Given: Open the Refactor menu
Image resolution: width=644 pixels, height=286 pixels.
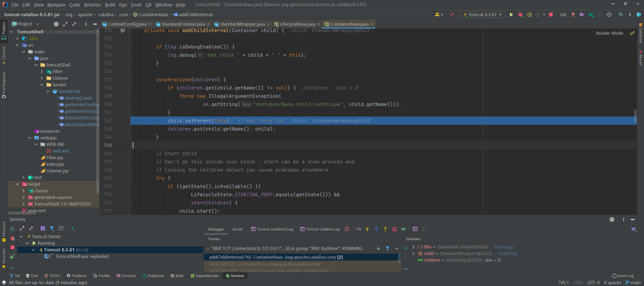Looking at the screenshot, I should point(92,5).
